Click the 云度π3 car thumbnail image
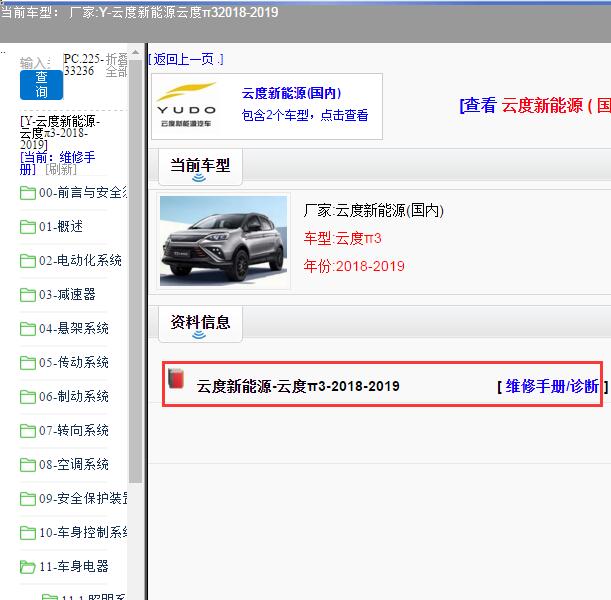 (x=223, y=241)
